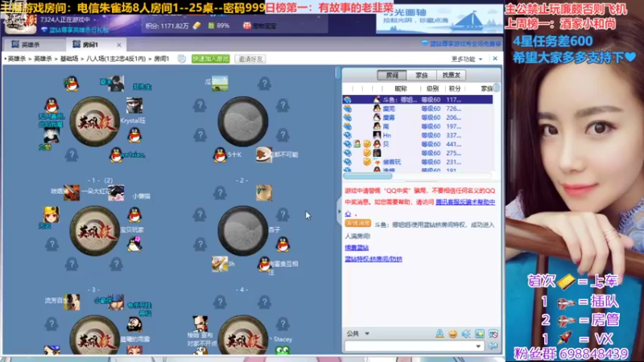Click the shield icon beside quick-join button
The image size is (644, 362).
(182, 59)
